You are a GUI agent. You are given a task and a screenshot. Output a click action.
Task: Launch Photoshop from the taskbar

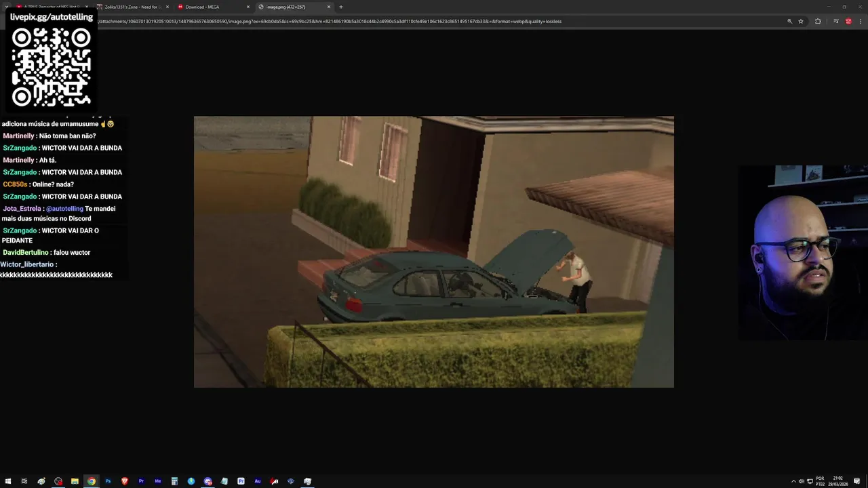108,481
